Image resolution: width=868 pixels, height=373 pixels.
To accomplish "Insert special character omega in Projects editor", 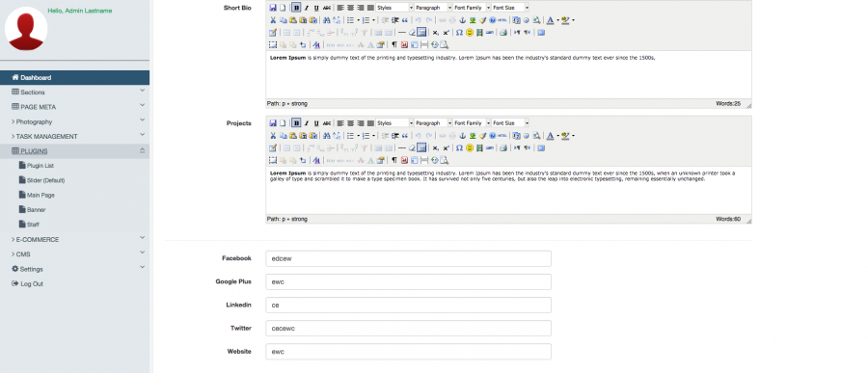I will click(x=459, y=147).
